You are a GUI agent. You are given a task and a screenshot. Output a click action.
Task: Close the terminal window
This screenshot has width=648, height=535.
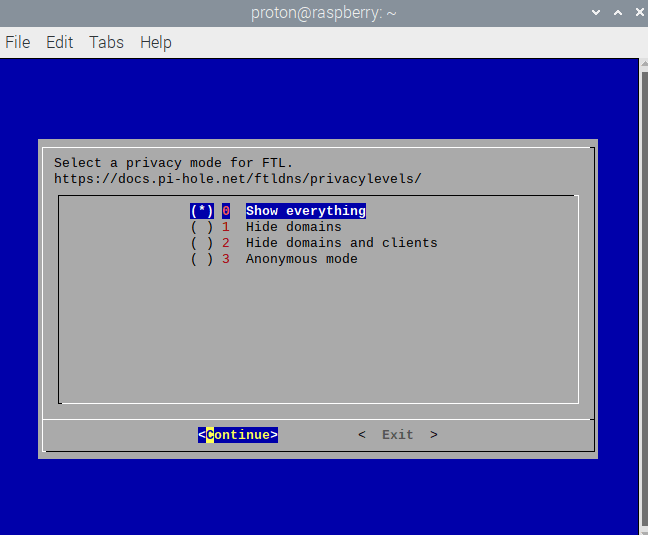click(639, 12)
